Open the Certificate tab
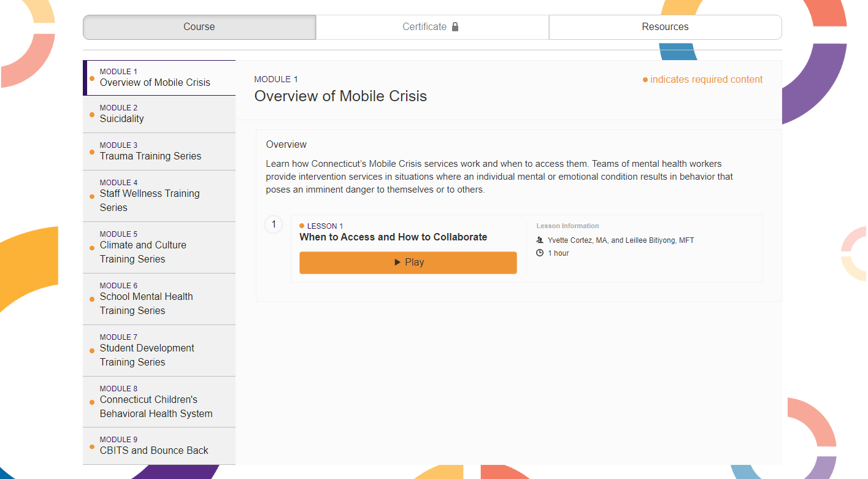868x479 pixels. [x=432, y=27]
